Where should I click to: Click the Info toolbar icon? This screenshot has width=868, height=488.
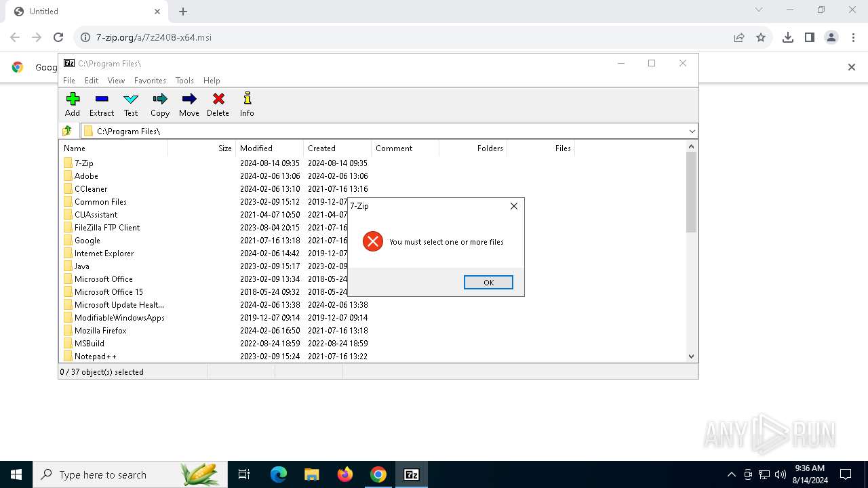247,105
